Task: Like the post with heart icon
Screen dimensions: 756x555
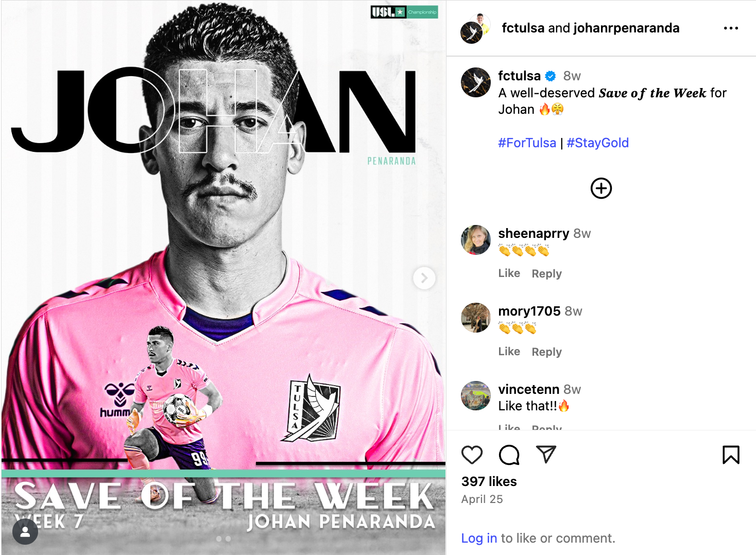Action: (472, 455)
